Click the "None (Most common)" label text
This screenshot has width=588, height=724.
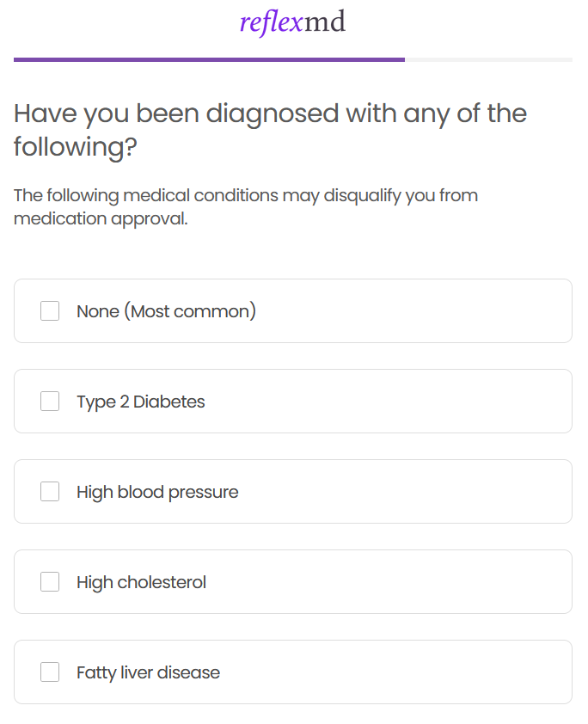166,311
